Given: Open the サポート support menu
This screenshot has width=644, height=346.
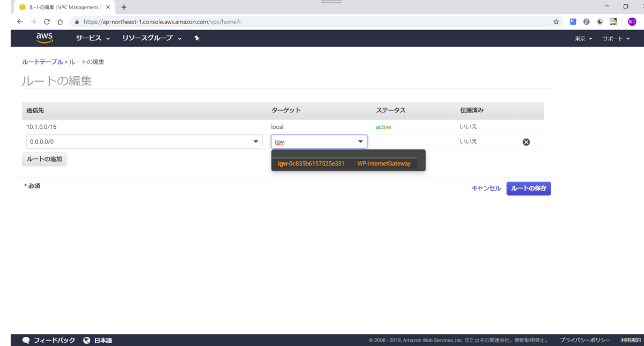Looking at the screenshot, I should click(616, 39).
